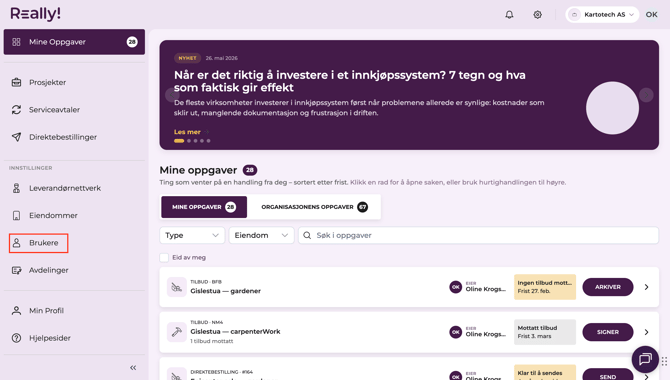Select the third banner pagination dot
Viewport: 670px width, 380px height.
[195, 141]
